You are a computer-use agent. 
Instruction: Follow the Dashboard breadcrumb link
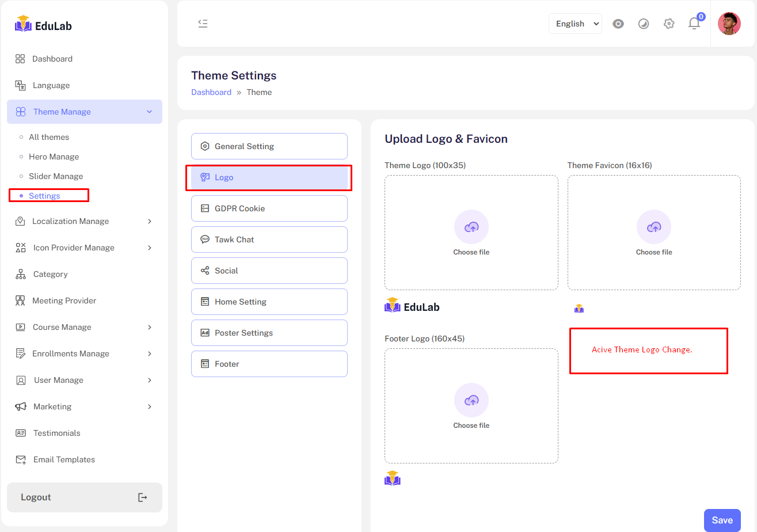(211, 92)
